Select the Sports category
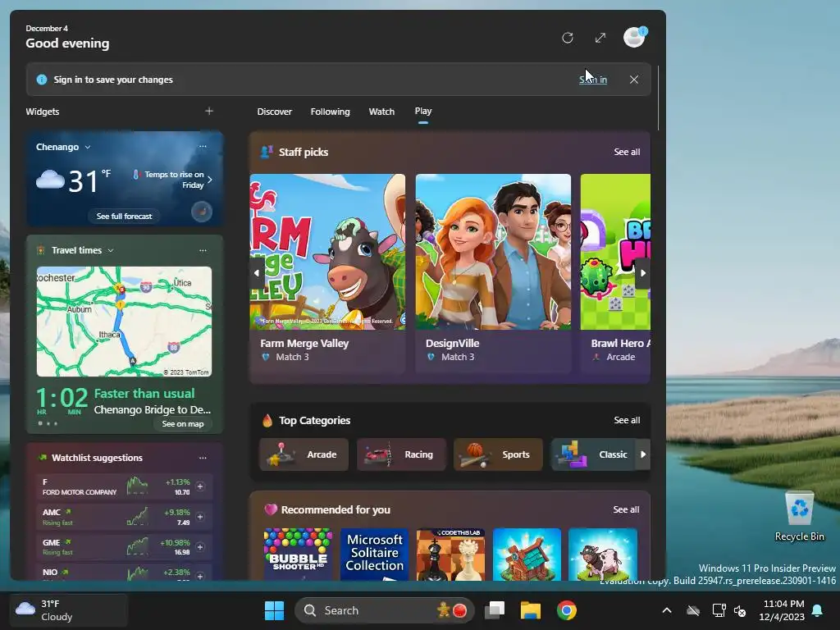The image size is (840, 630). click(498, 454)
